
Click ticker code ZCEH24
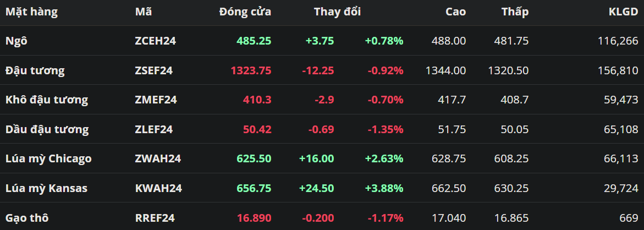155,41
